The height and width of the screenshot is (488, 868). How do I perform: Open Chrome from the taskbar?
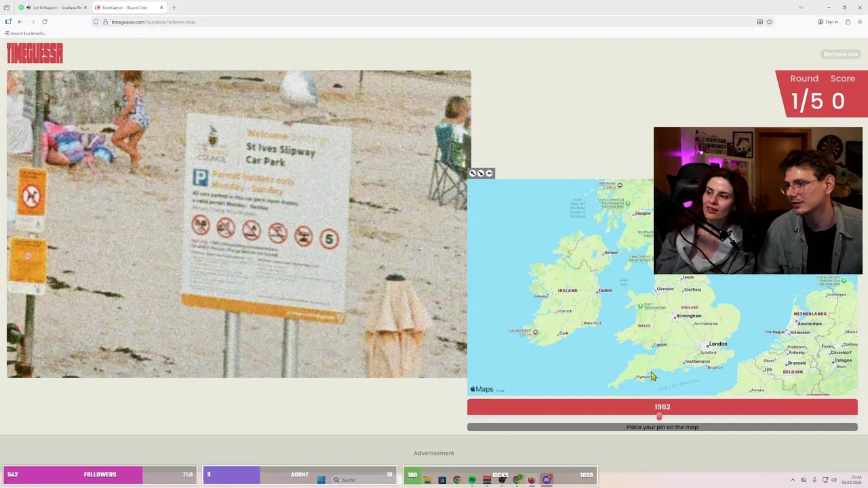(x=457, y=480)
